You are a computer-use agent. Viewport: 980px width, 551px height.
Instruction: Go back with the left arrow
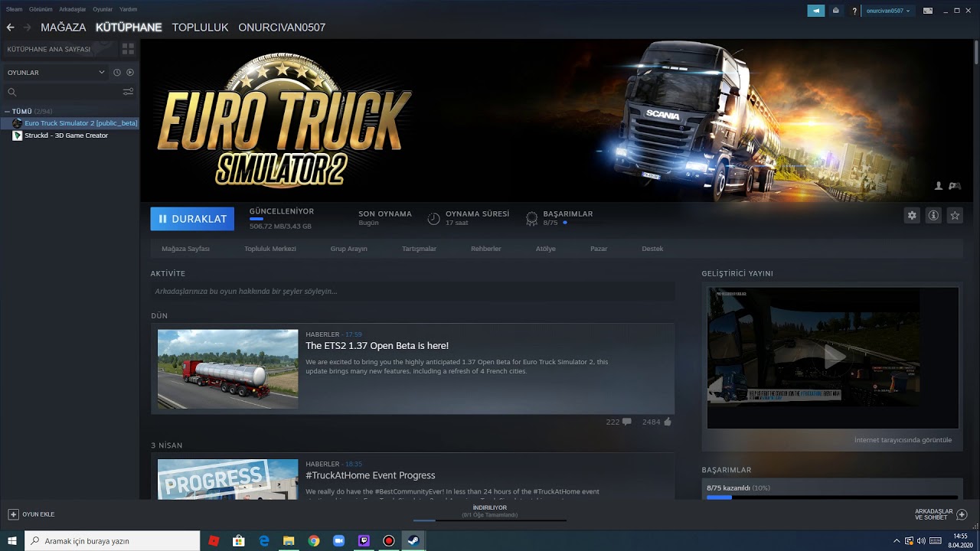point(10,28)
